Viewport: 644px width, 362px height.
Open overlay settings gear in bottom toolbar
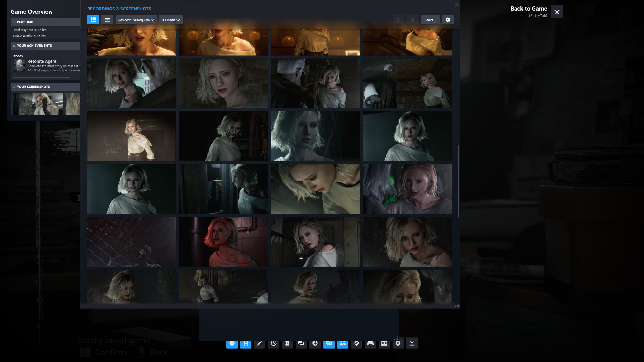click(x=398, y=343)
